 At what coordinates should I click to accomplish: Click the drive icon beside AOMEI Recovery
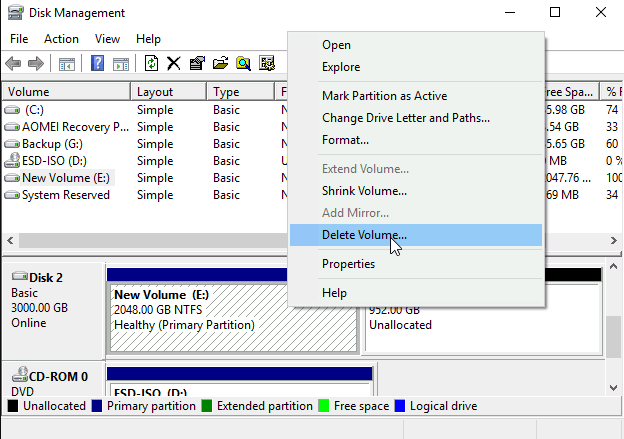pos(12,127)
